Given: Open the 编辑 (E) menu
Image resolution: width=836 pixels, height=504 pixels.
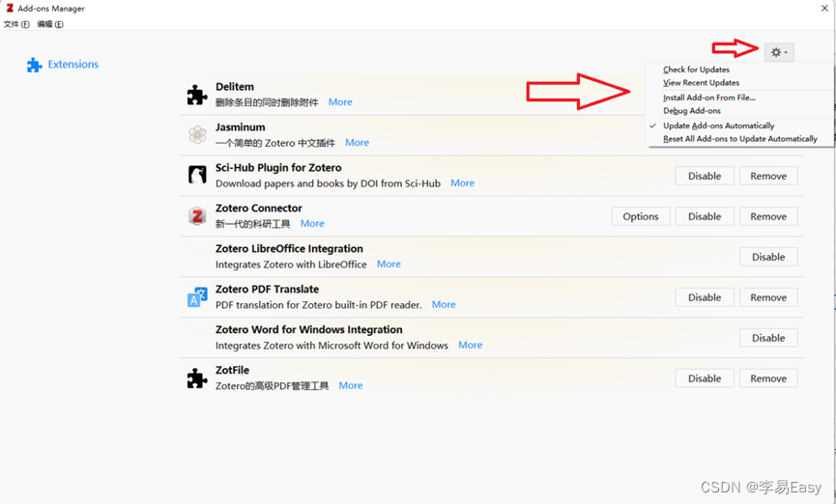Looking at the screenshot, I should point(50,24).
